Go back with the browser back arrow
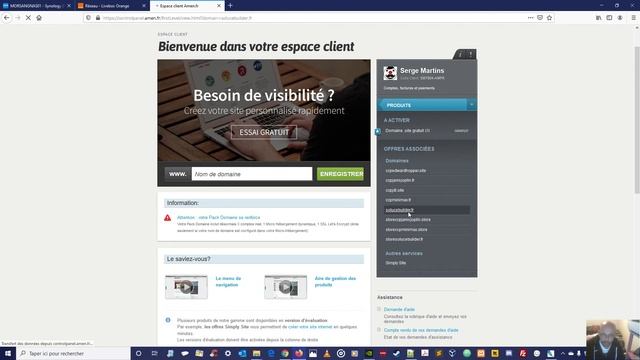Viewport: 640px width, 360px height. tap(7, 18)
